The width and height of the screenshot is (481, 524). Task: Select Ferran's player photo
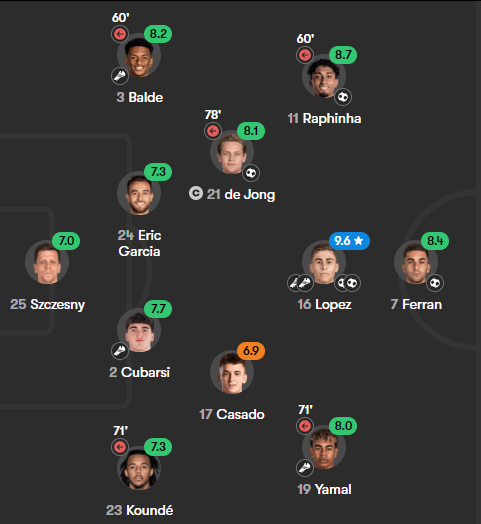tap(416, 262)
